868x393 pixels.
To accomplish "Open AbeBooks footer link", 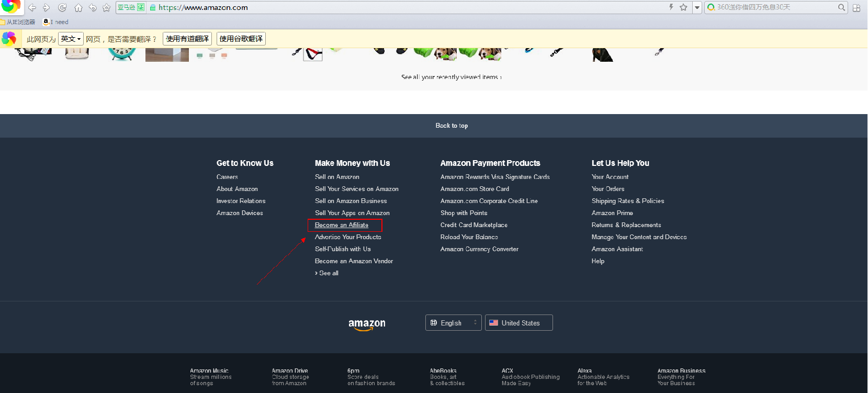I will tap(447, 377).
